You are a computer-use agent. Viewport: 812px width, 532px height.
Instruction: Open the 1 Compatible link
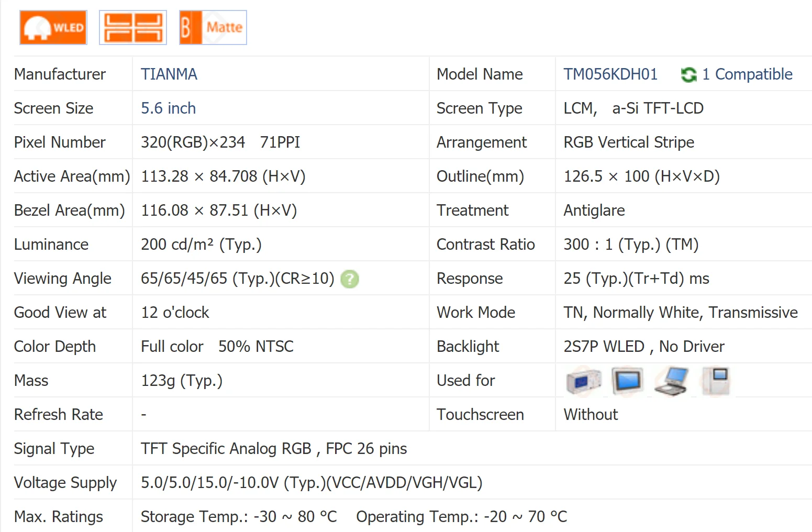pyautogui.click(x=747, y=74)
